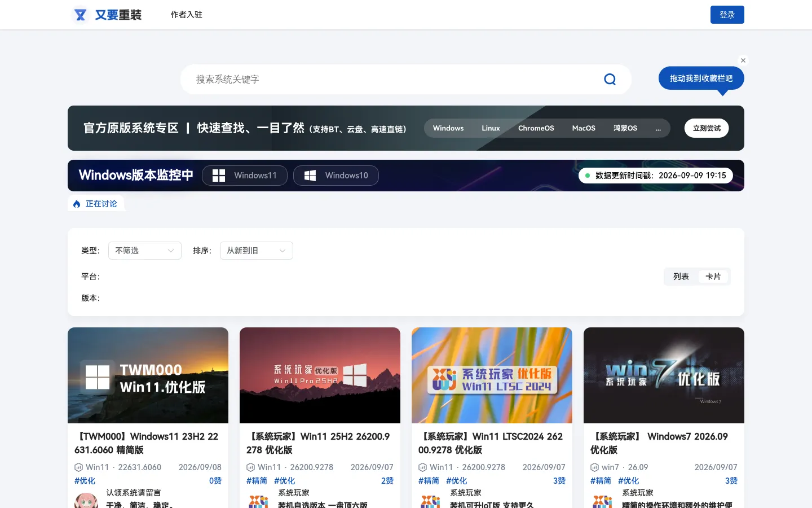Open the 正在讨论 tab
812x508 pixels.
pyautogui.click(x=96, y=204)
